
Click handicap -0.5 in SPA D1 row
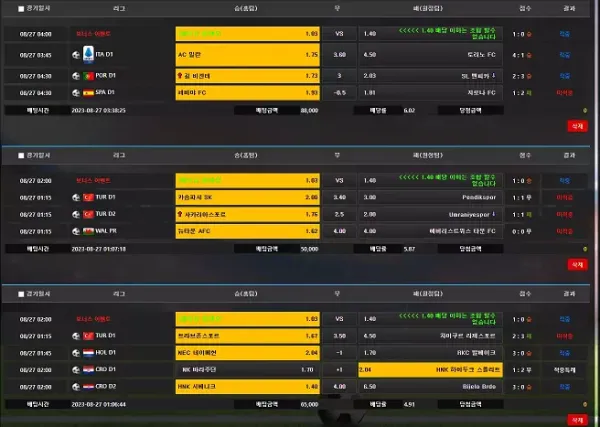tap(339, 93)
